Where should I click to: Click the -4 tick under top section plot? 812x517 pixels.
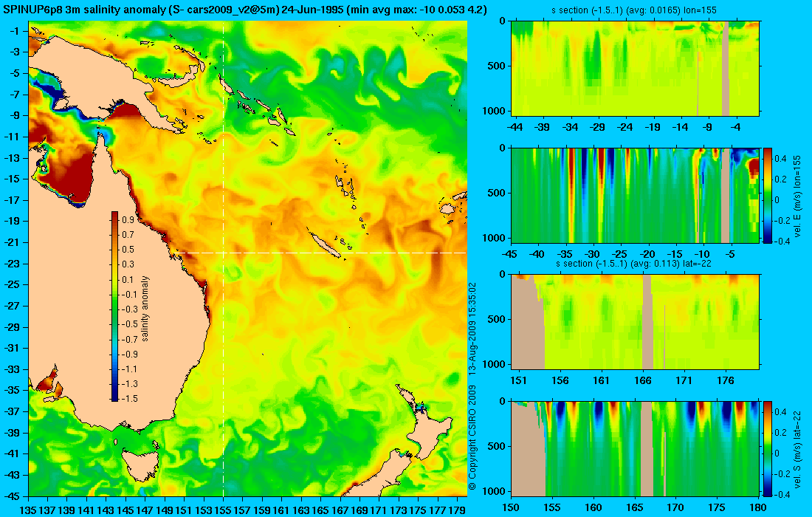point(736,127)
